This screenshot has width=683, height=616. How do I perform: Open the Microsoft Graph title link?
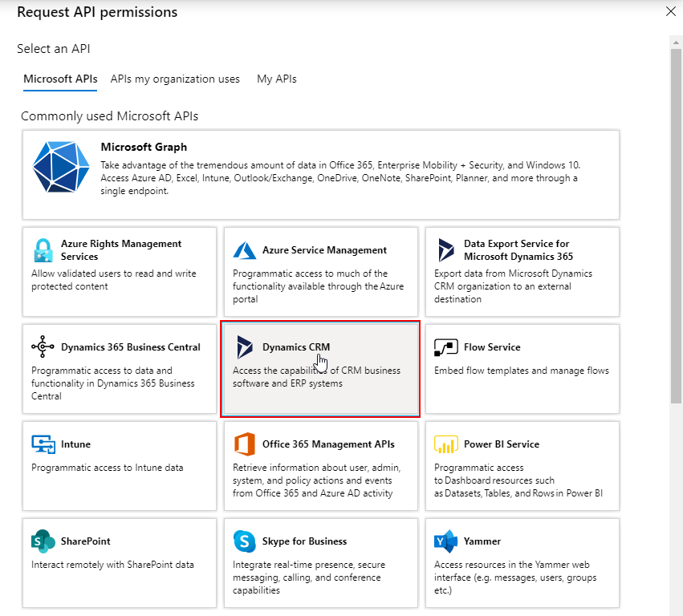pyautogui.click(x=144, y=147)
